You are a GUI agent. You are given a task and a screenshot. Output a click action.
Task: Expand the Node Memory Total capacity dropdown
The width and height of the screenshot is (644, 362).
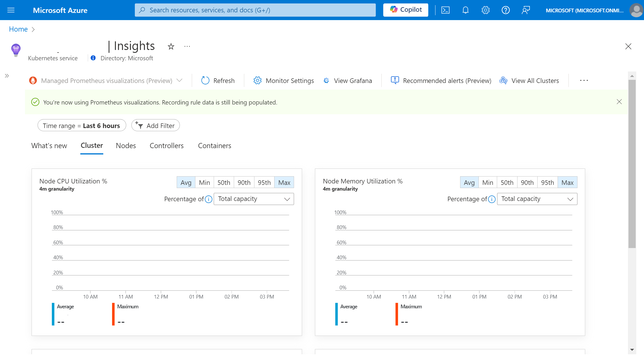click(x=536, y=199)
